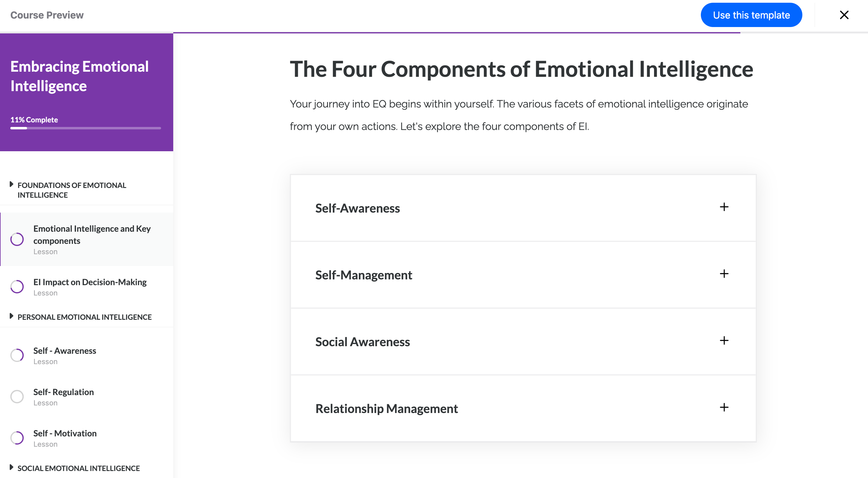The width and height of the screenshot is (868, 478).
Task: Click the plus icon beside Social Awareness
Action: (724, 341)
